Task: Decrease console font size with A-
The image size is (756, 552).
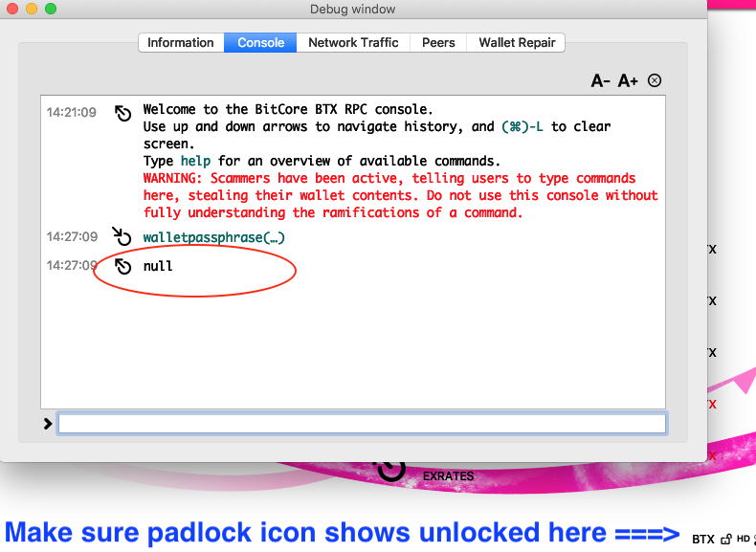Action: [601, 80]
